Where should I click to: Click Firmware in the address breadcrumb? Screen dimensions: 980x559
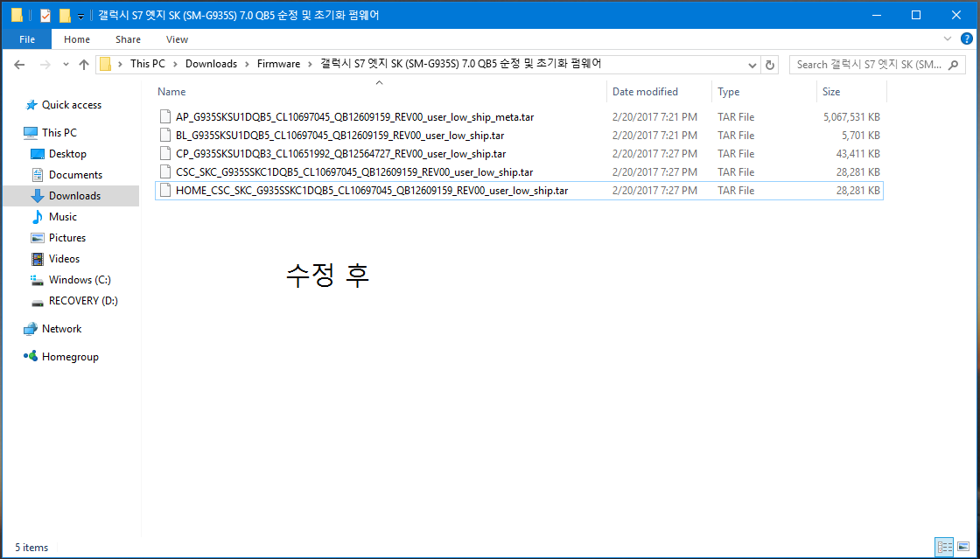(278, 64)
